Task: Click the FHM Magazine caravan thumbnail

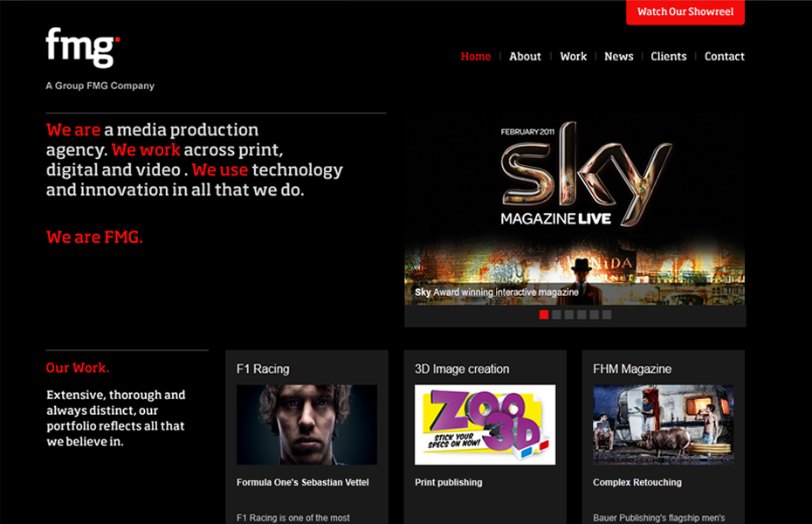Action: coord(664,424)
